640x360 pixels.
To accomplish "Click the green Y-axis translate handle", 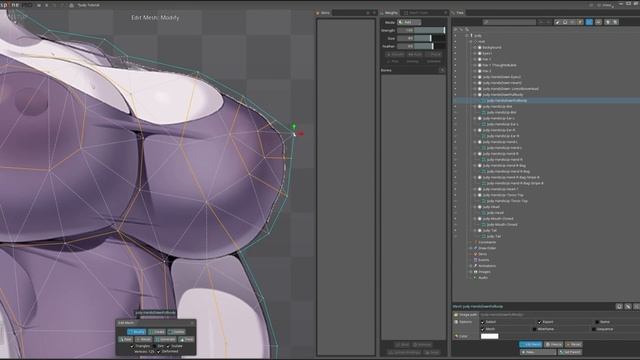I will pyautogui.click(x=293, y=126).
